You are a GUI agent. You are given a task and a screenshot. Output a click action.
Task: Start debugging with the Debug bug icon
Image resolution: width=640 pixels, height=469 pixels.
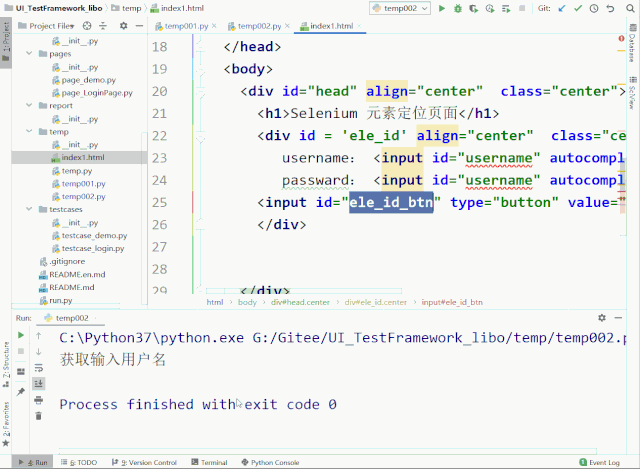(x=457, y=8)
